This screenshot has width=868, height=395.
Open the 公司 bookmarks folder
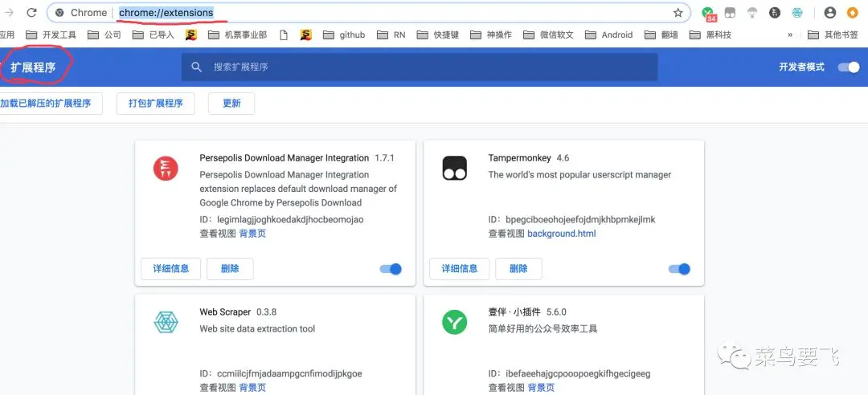coord(104,35)
